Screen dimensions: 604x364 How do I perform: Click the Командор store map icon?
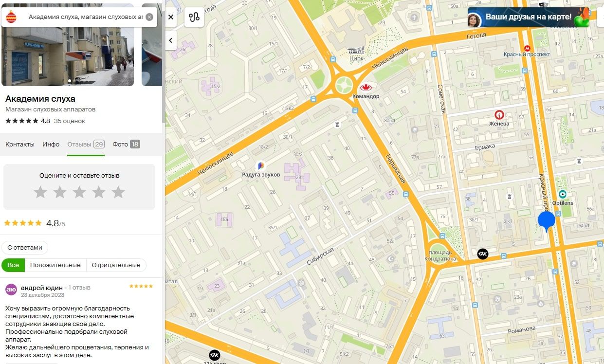point(366,88)
